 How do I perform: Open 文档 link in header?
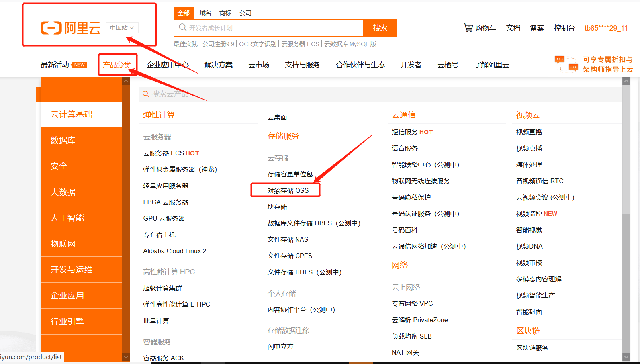point(513,28)
